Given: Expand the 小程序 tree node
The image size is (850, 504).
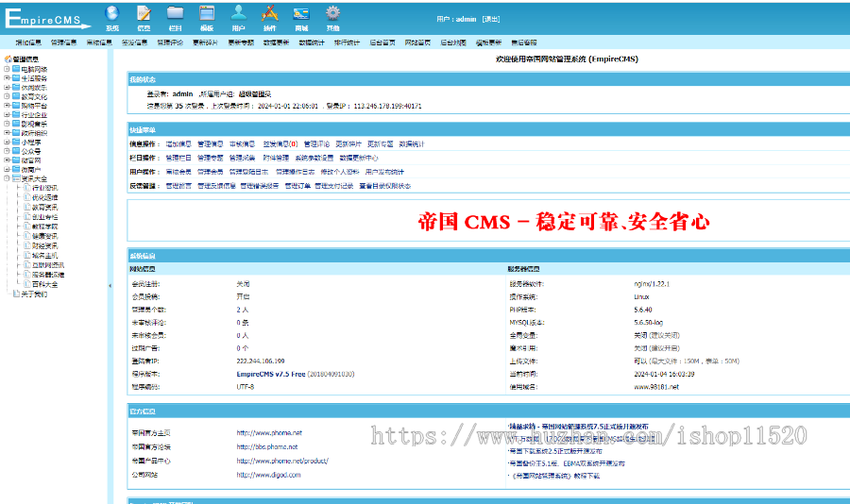Looking at the screenshot, I should pos(7,142).
